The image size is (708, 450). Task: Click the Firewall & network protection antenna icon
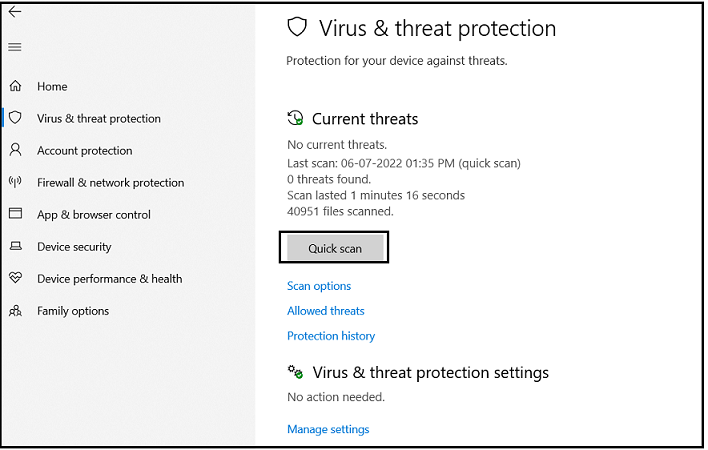[15, 182]
